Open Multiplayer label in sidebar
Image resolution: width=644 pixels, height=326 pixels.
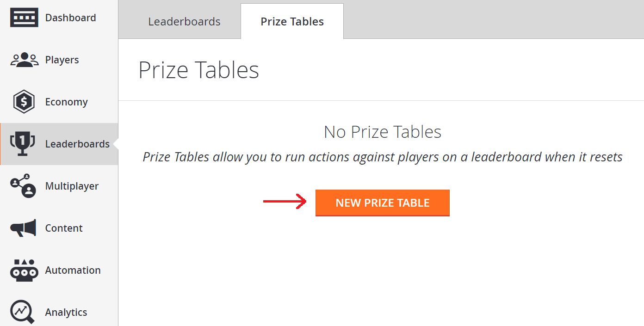tap(72, 186)
